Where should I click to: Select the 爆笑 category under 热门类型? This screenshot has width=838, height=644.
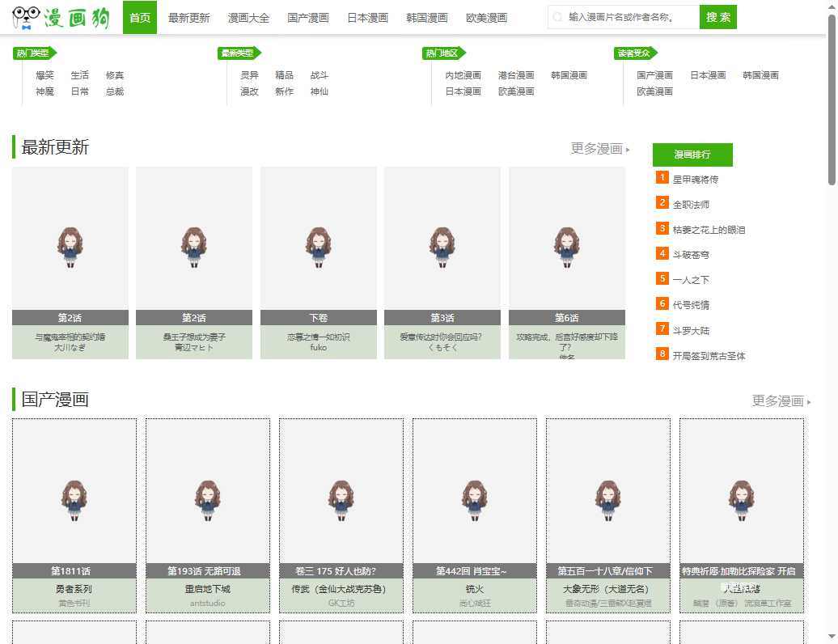(x=44, y=74)
